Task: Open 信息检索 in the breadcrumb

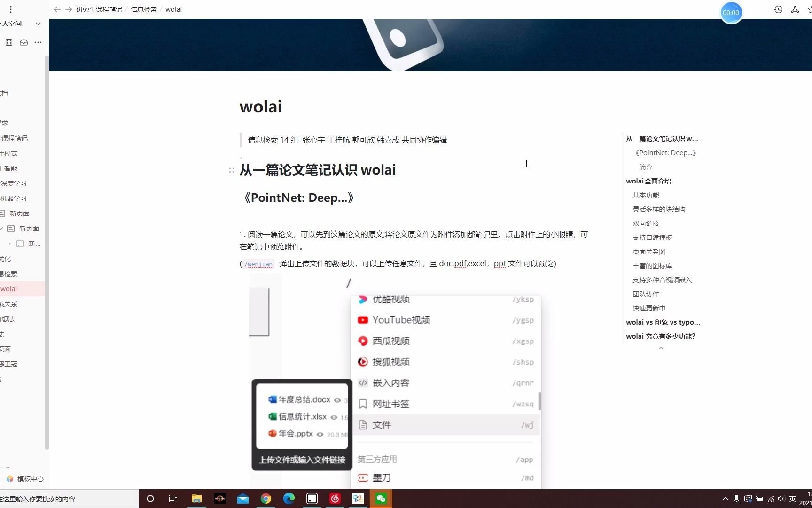Action: (144, 9)
